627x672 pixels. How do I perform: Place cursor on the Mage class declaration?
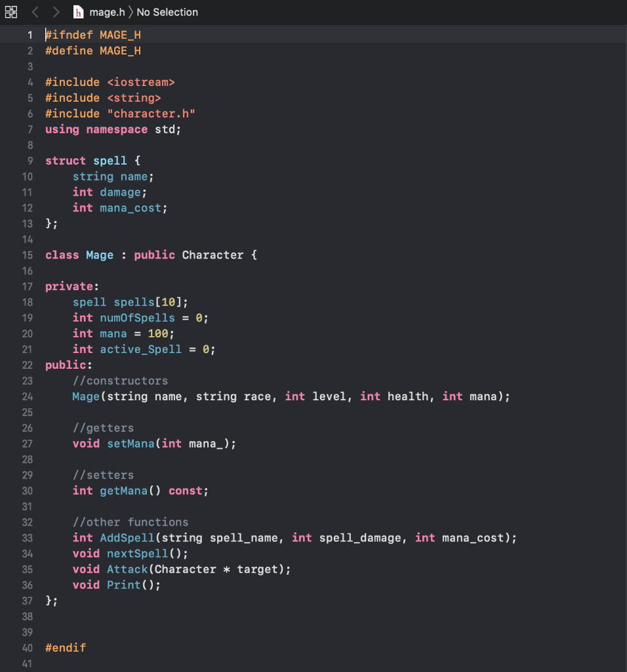99,255
